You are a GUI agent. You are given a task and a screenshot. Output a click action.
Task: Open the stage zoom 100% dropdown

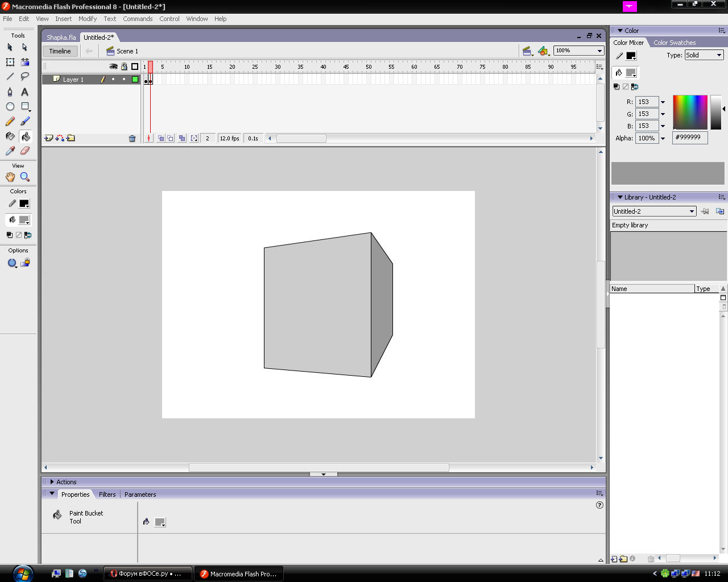tap(599, 51)
